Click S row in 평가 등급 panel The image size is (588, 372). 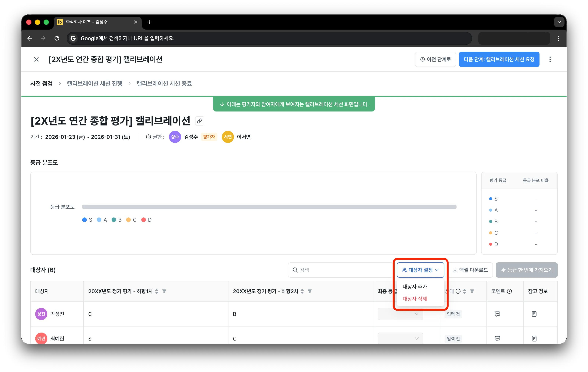pyautogui.click(x=519, y=199)
